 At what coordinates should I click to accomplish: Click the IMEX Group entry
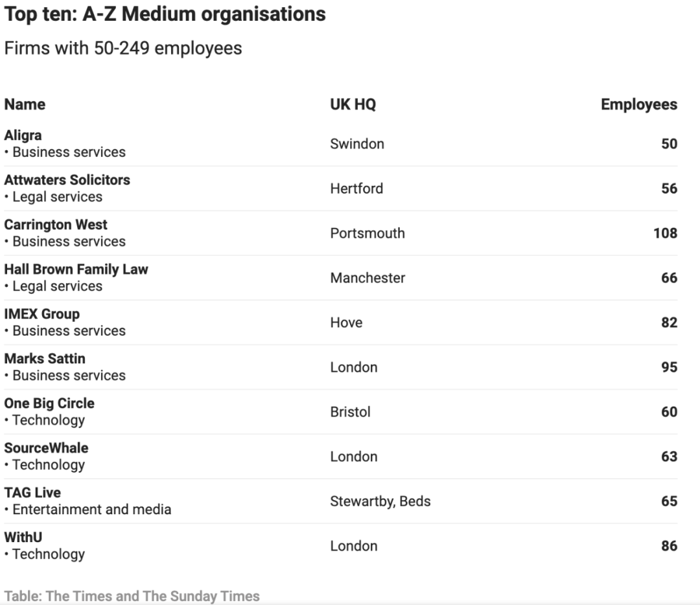coord(42,314)
